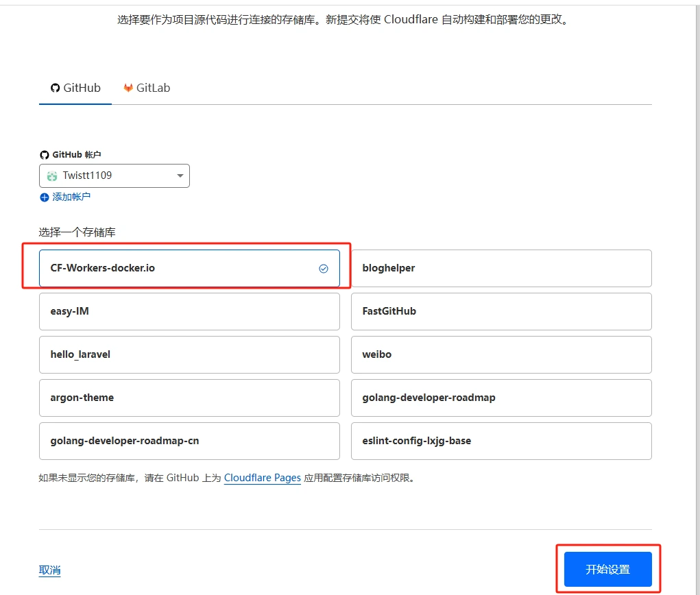Select the CF-Workers-docker.io repository
The height and width of the screenshot is (595, 700).
click(189, 268)
